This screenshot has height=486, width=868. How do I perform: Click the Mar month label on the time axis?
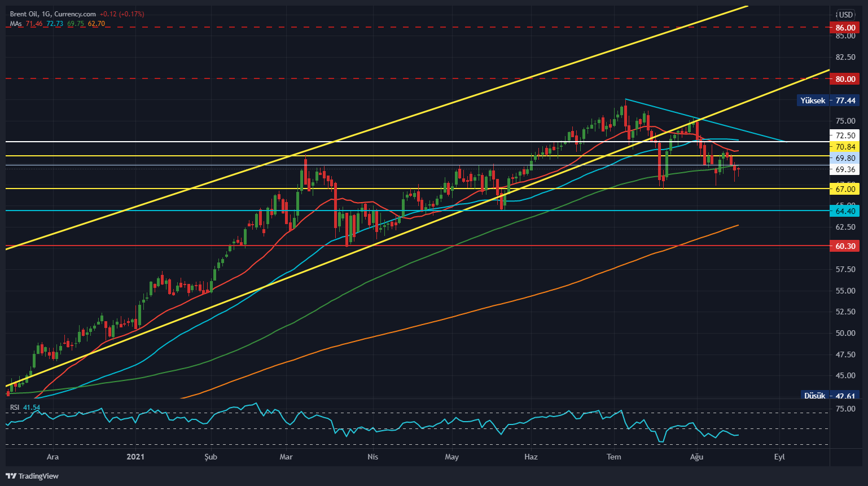(x=286, y=457)
